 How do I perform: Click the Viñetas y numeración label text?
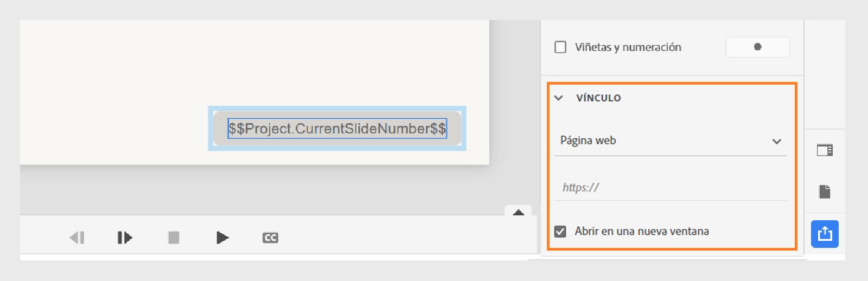(628, 47)
